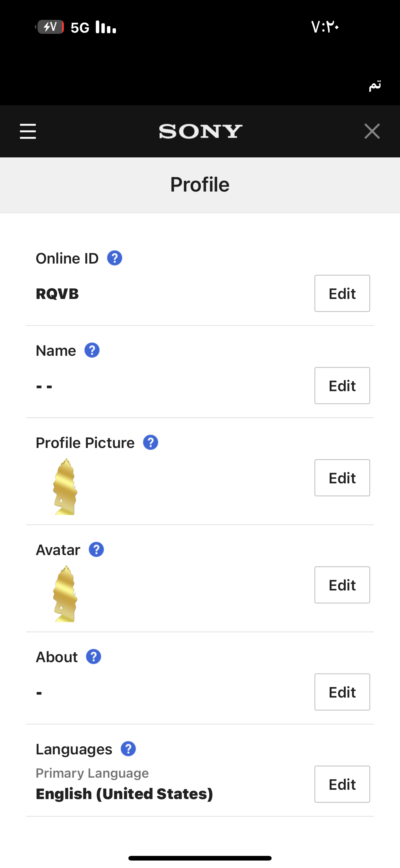Screen dimensions: 400x868
Task: Tap the gold Avatar thumbnail
Action: (x=65, y=594)
